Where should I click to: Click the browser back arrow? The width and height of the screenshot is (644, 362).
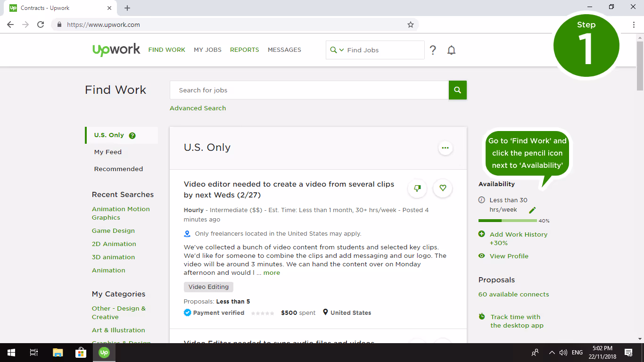[x=10, y=25]
